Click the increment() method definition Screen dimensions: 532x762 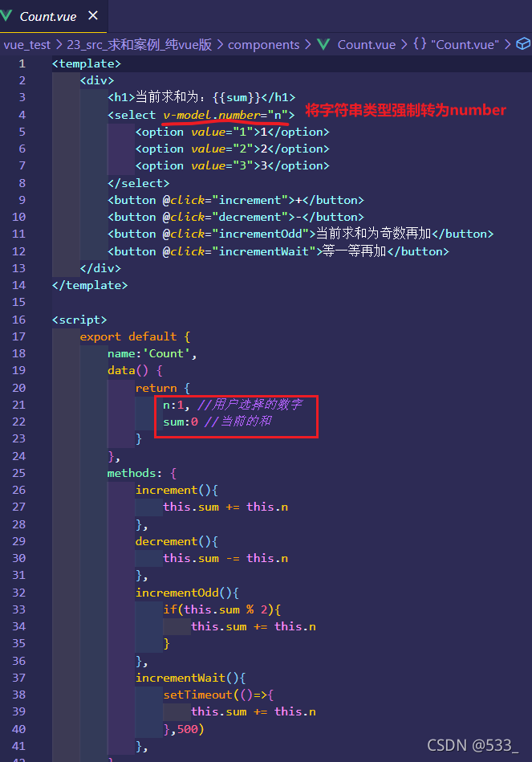tap(177, 491)
